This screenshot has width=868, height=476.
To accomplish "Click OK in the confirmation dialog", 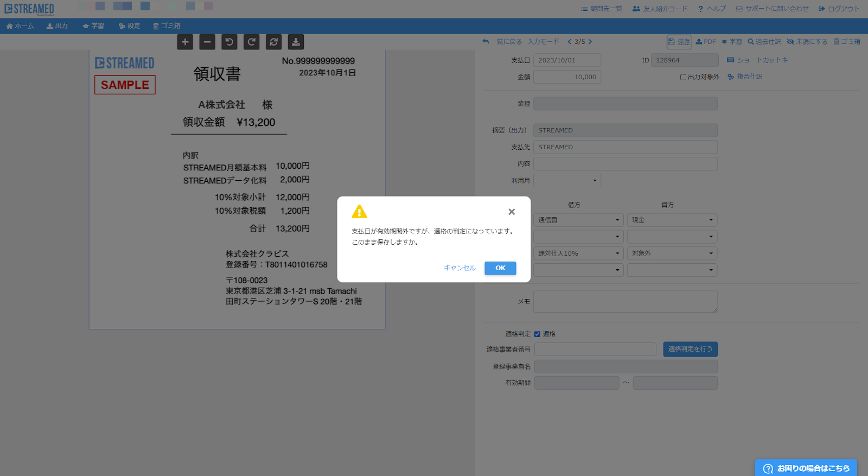I will click(x=500, y=268).
